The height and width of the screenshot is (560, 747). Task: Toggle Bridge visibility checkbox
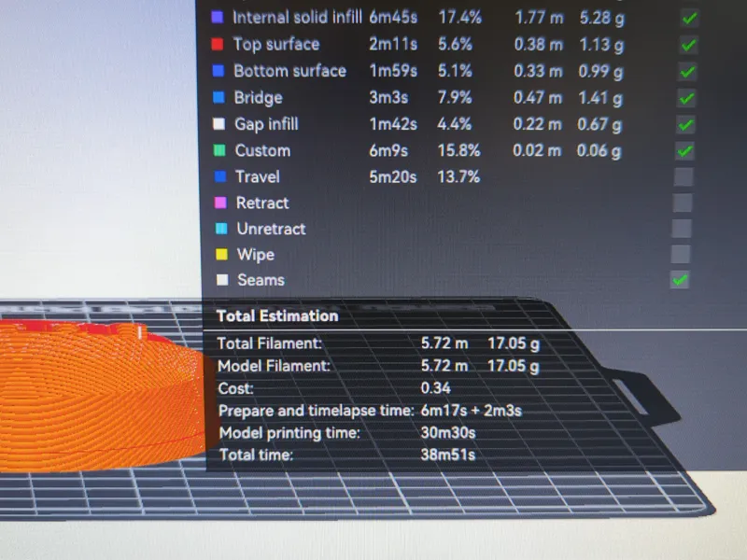(x=686, y=98)
